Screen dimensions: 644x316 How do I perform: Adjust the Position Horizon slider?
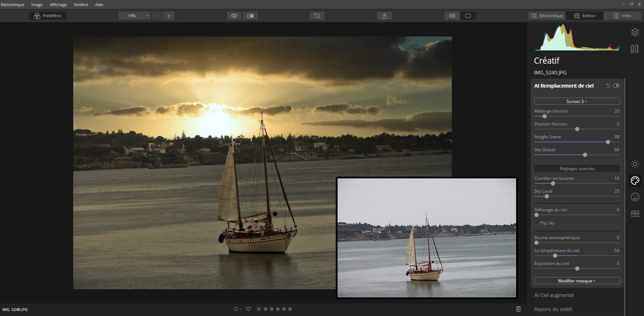577,129
